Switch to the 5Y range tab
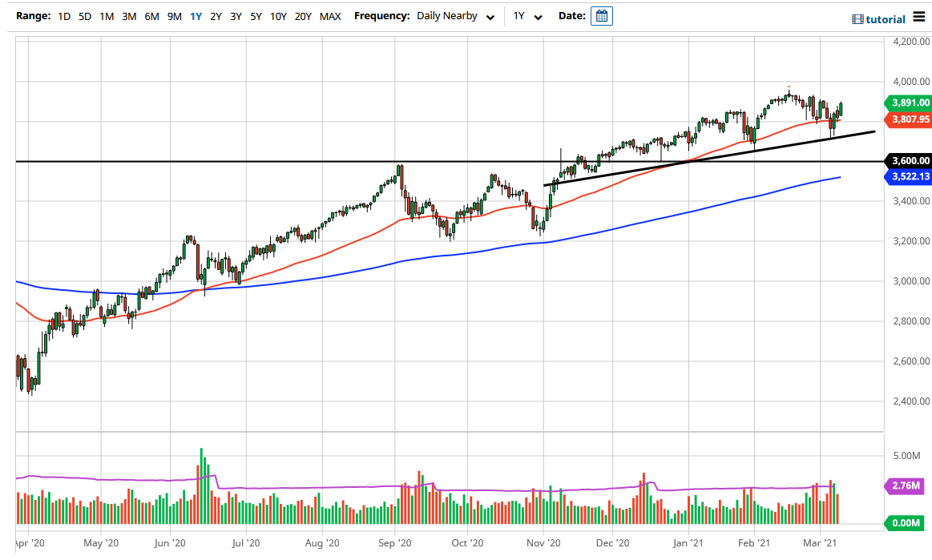Image resolution: width=932 pixels, height=560 pixels. (256, 15)
